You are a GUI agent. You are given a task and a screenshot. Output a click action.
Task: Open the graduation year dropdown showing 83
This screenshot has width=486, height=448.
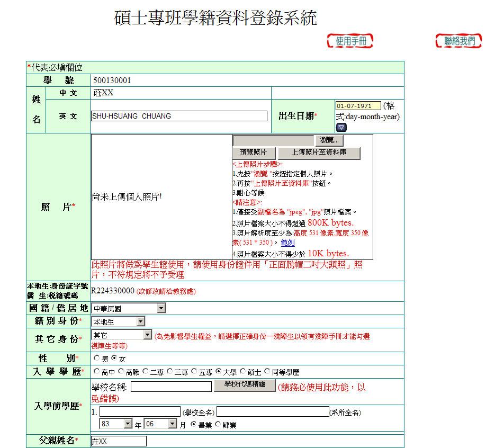(x=115, y=424)
